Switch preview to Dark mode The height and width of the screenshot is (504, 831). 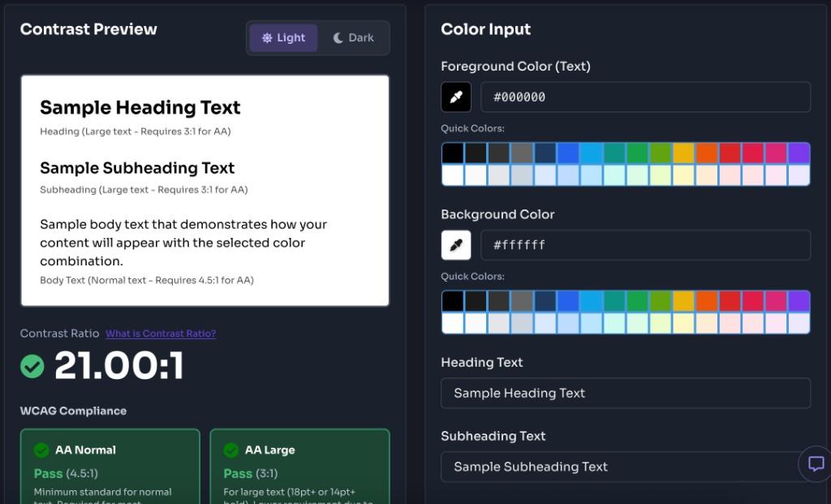pos(353,37)
